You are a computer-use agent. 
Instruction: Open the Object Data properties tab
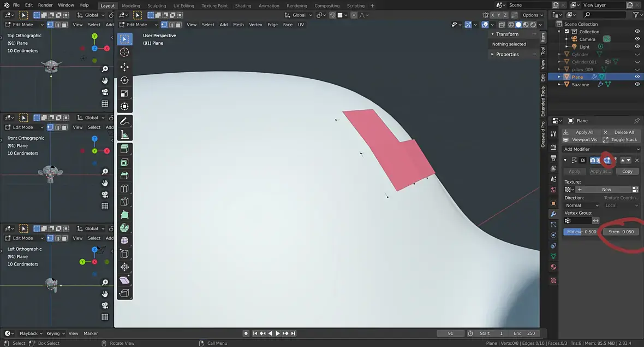tap(553, 256)
